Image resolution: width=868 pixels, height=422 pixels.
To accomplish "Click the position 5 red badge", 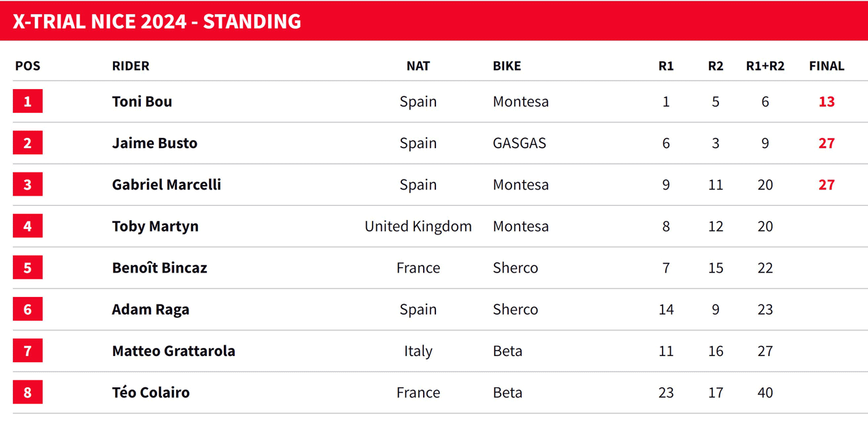I will click(x=27, y=267).
